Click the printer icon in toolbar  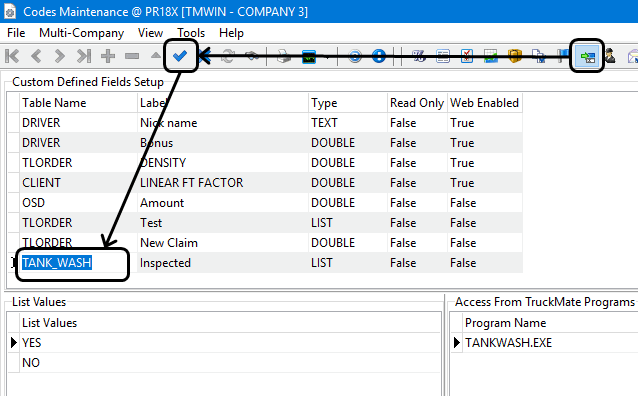(x=284, y=56)
